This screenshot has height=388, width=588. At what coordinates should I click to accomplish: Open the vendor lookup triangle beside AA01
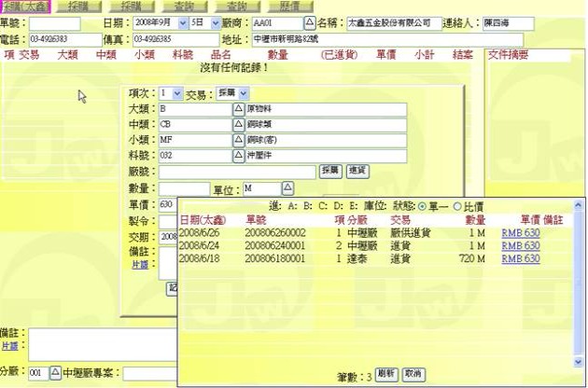(310, 22)
